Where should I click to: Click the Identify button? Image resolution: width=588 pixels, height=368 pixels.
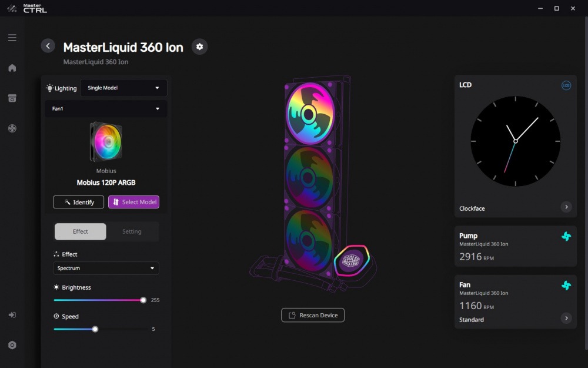click(x=78, y=202)
